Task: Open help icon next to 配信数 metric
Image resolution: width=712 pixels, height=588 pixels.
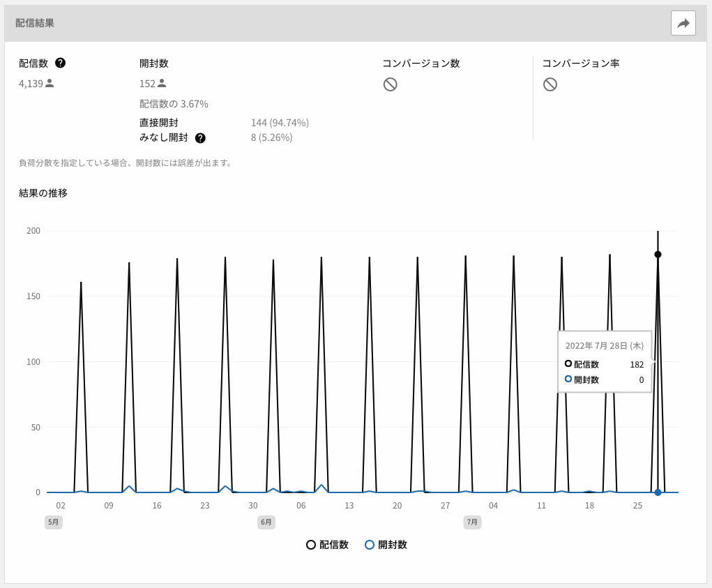Action: pos(61,63)
